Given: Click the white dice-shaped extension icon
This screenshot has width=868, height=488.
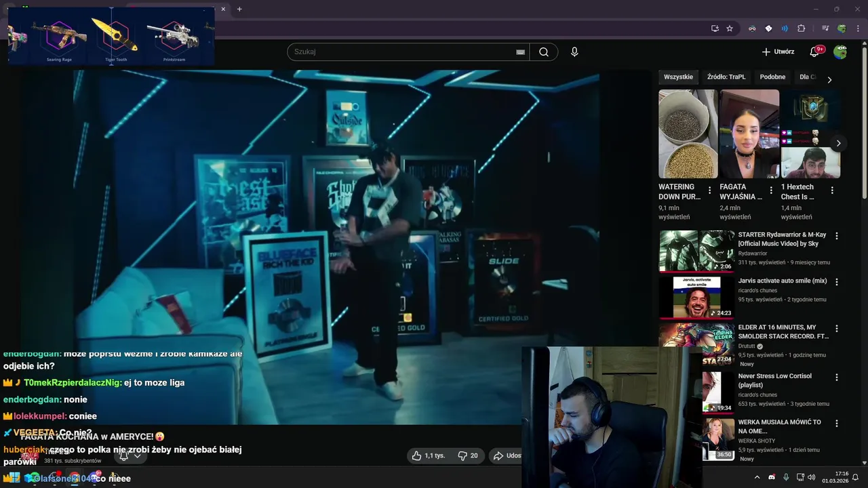Looking at the screenshot, I should [x=768, y=28].
